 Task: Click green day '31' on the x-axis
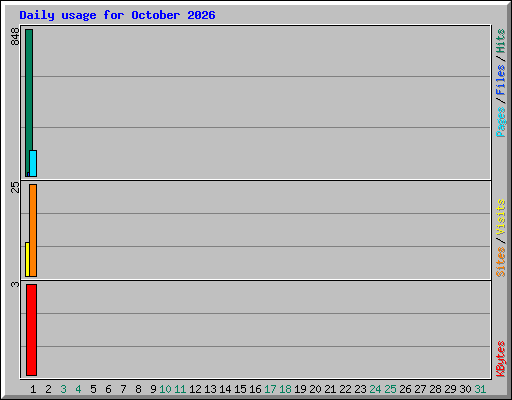(x=480, y=389)
